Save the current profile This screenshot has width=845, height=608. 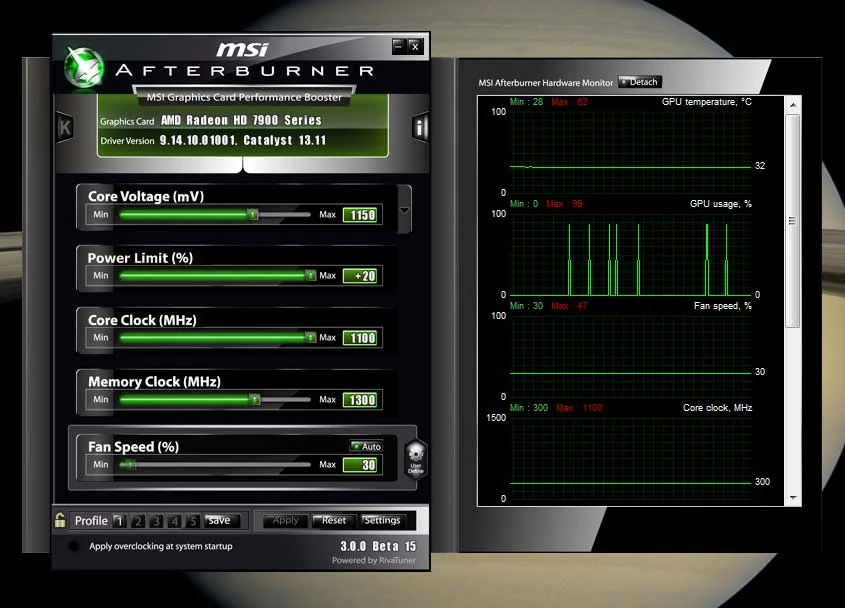221,521
